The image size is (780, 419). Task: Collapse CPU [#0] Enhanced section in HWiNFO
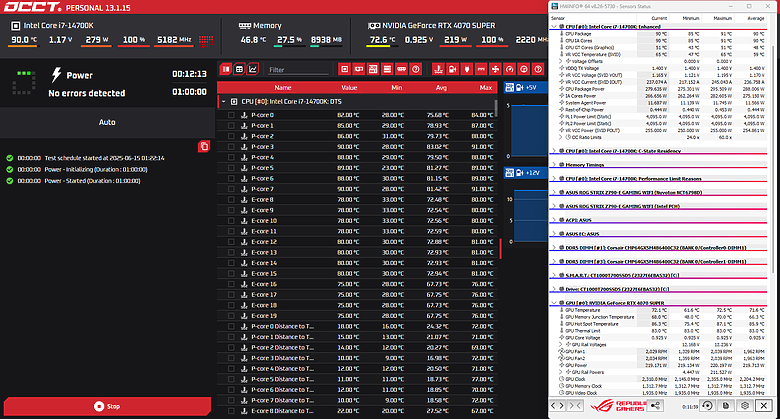click(554, 26)
